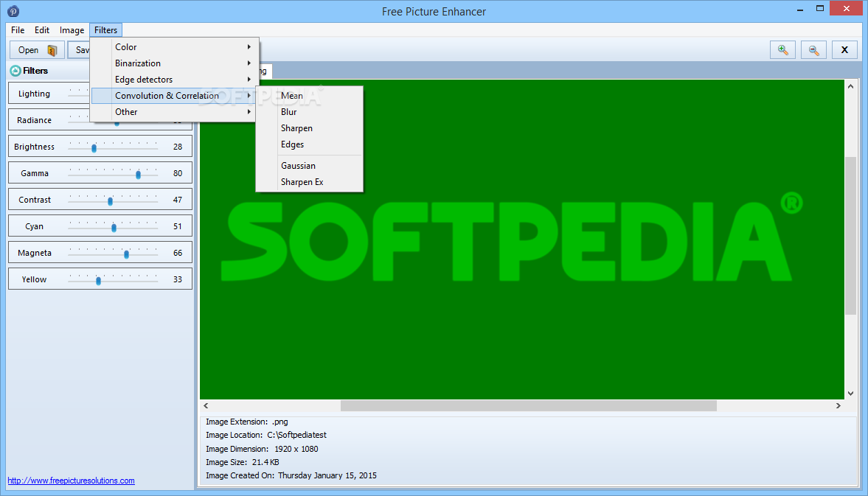Click the Image Extension .png text
Screen dimensions: 868x496
coord(247,422)
